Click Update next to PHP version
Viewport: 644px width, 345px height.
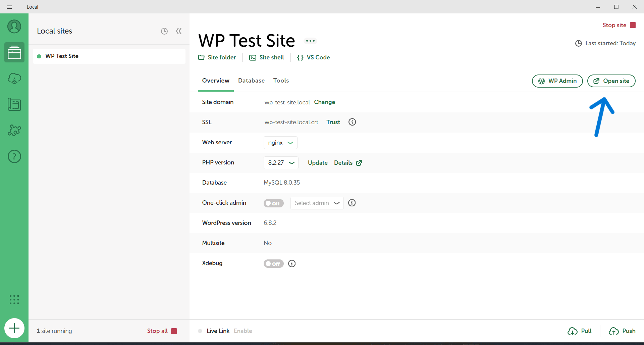pos(318,163)
